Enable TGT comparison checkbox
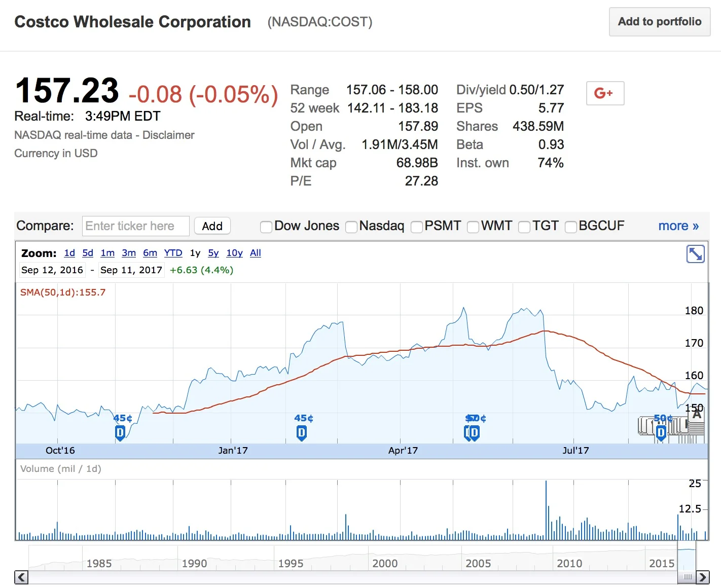The height and width of the screenshot is (588, 721). click(x=524, y=227)
